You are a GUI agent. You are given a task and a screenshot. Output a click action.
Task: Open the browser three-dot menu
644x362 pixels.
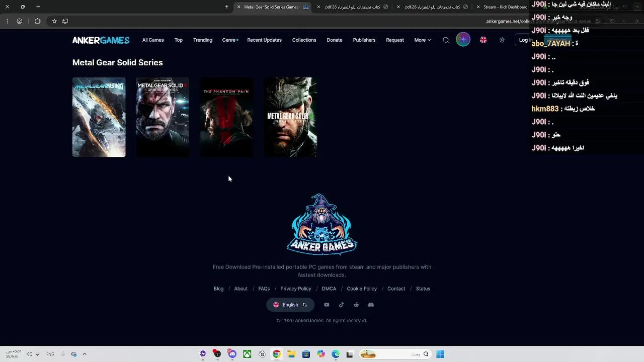[7, 21]
